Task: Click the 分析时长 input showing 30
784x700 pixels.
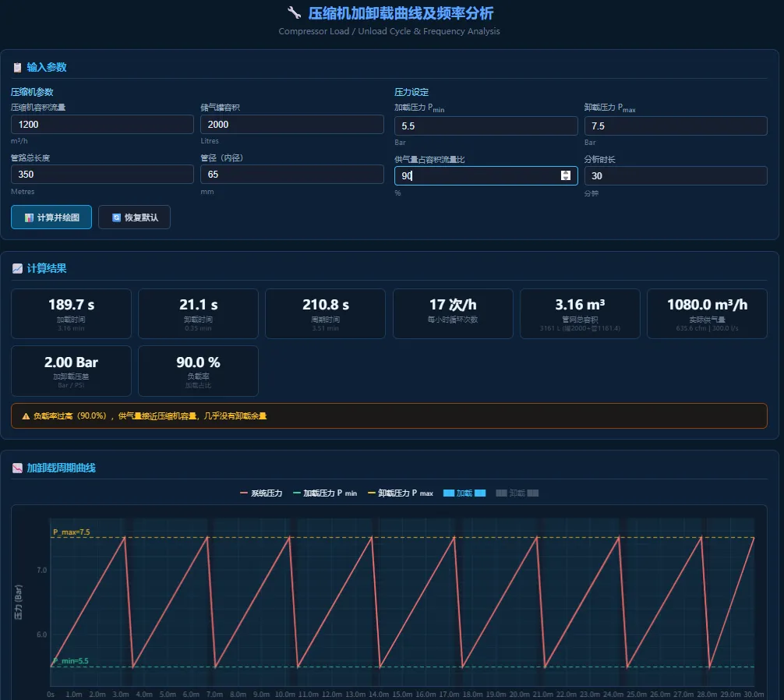Action: tap(676, 176)
